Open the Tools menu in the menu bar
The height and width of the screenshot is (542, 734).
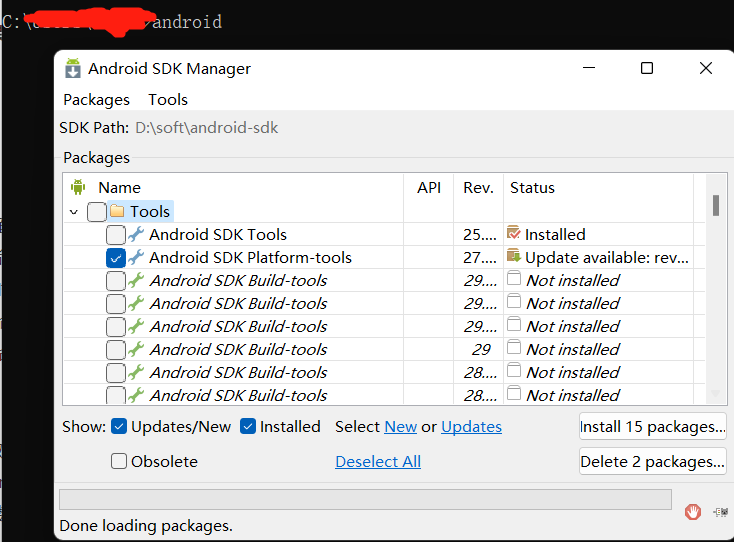[168, 100]
